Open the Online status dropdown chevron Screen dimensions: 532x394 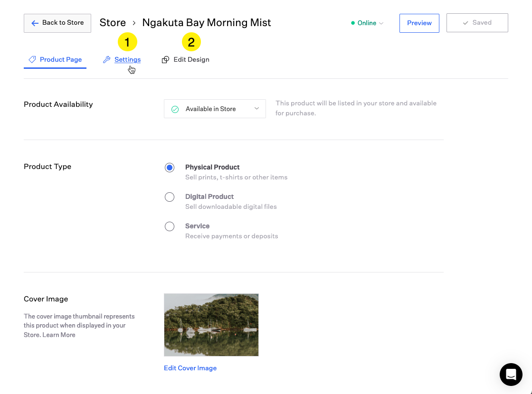click(x=381, y=23)
